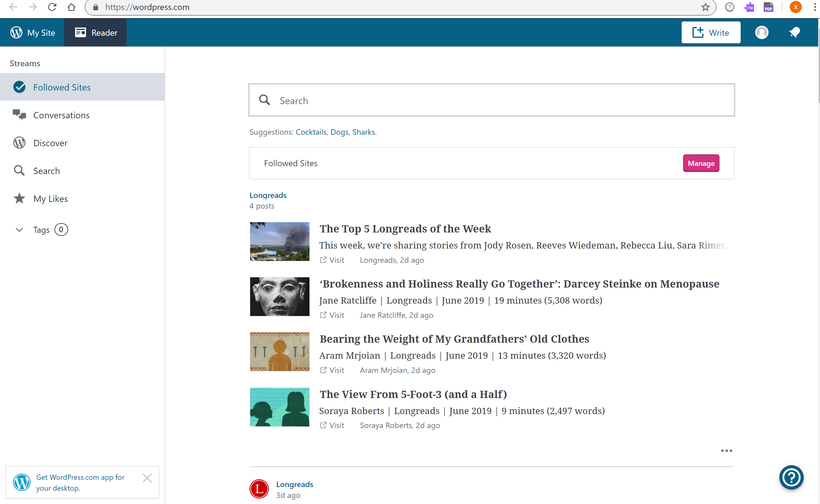Open the PDF extension icon

(768, 7)
